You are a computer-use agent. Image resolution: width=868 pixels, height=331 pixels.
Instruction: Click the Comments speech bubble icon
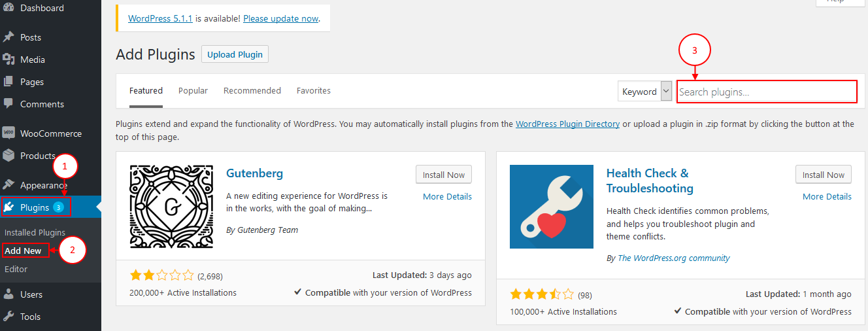(x=8, y=104)
